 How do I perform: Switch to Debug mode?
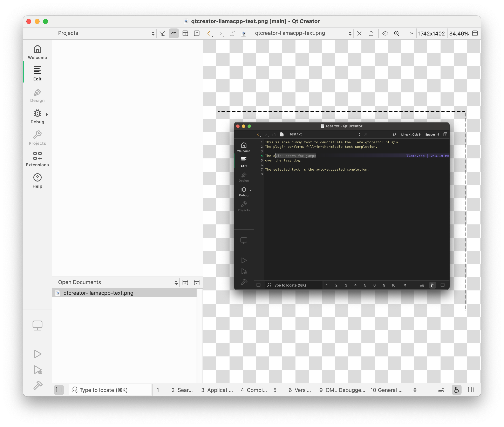point(37,117)
